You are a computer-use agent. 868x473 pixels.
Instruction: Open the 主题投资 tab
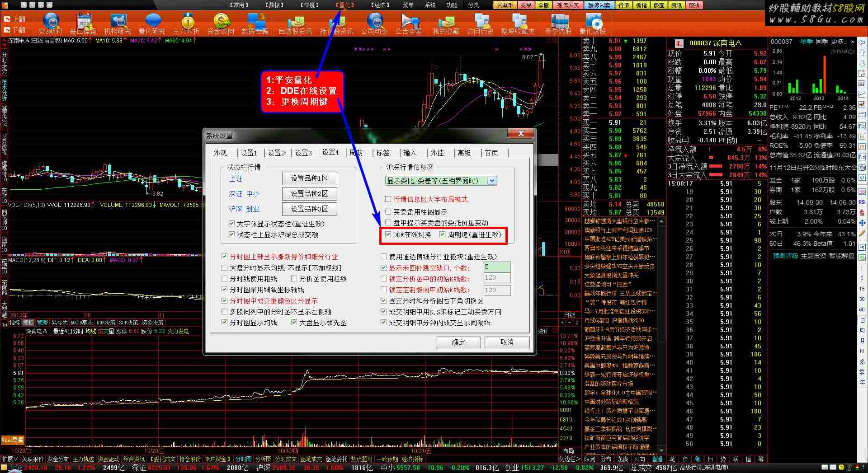point(813,256)
